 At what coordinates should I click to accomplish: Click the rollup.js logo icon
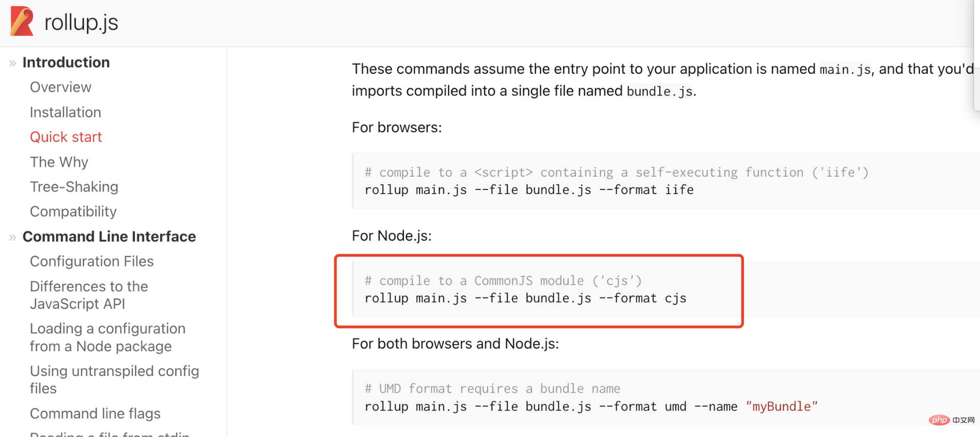22,21
